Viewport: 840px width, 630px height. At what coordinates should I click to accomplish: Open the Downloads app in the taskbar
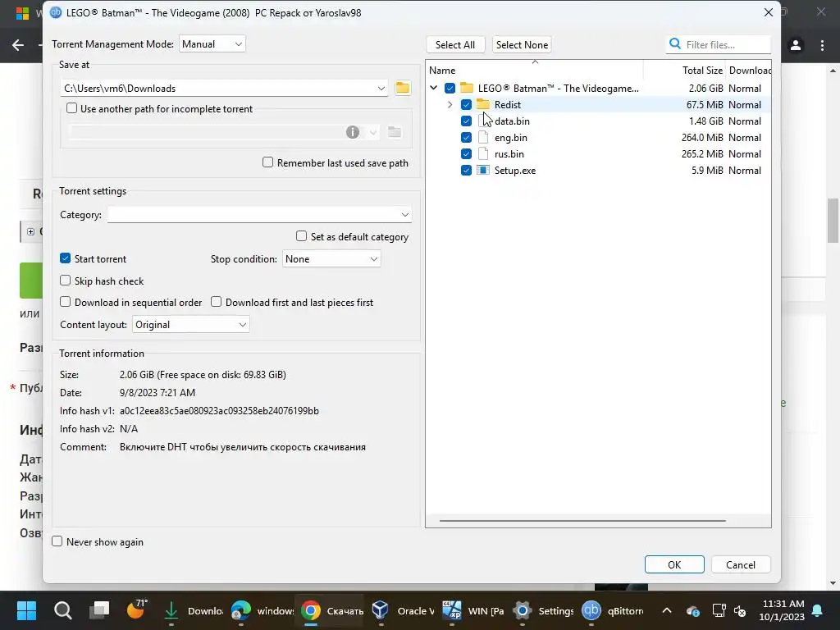(194, 610)
